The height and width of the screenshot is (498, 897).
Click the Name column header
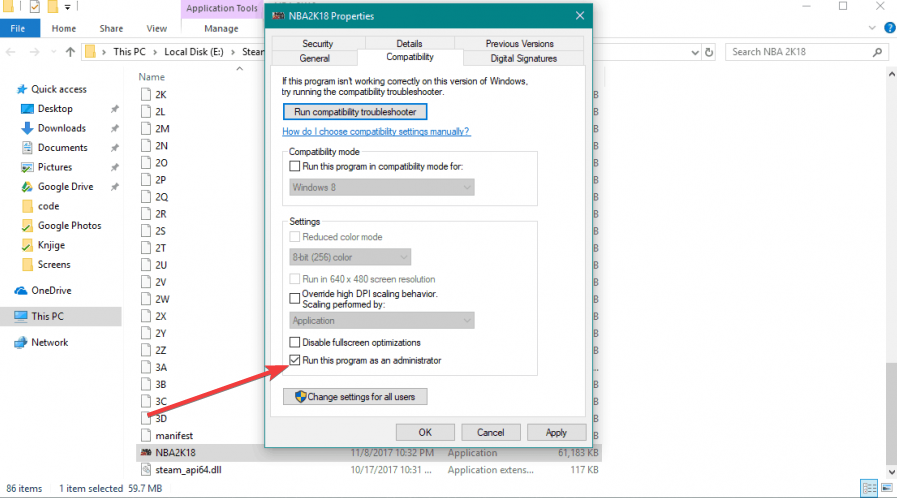tap(152, 77)
